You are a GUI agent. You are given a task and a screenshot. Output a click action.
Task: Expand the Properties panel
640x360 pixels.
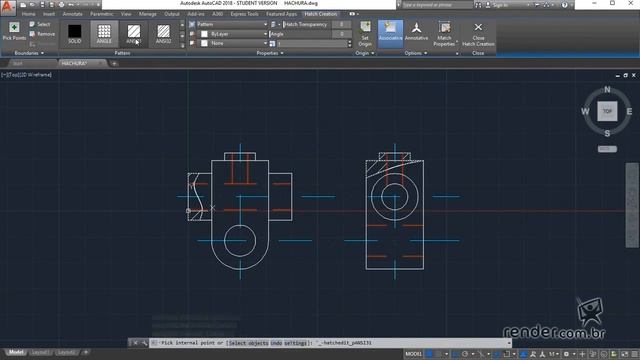point(269,53)
